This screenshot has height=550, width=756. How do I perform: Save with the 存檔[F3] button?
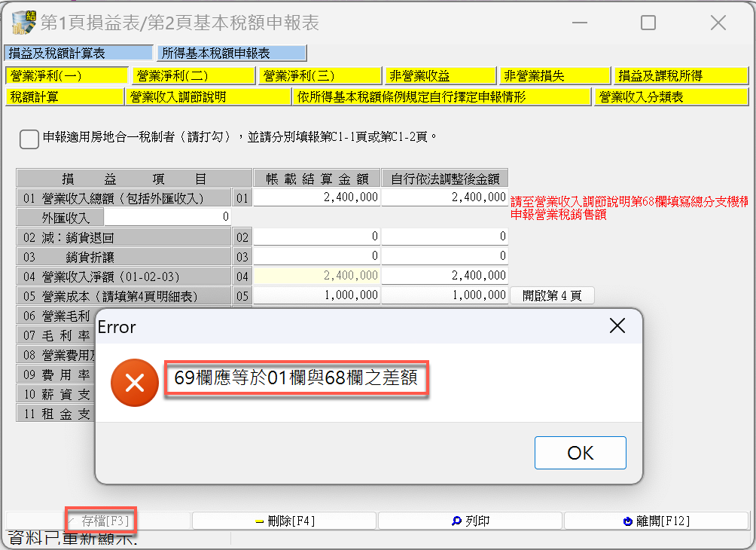click(x=99, y=521)
